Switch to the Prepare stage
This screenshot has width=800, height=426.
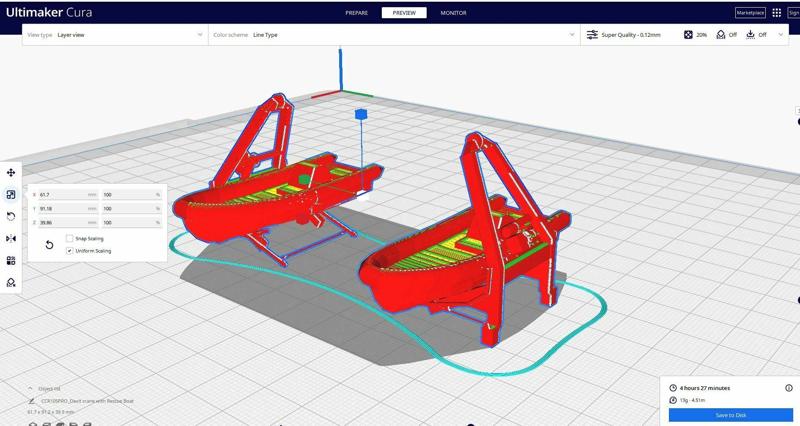tap(357, 13)
